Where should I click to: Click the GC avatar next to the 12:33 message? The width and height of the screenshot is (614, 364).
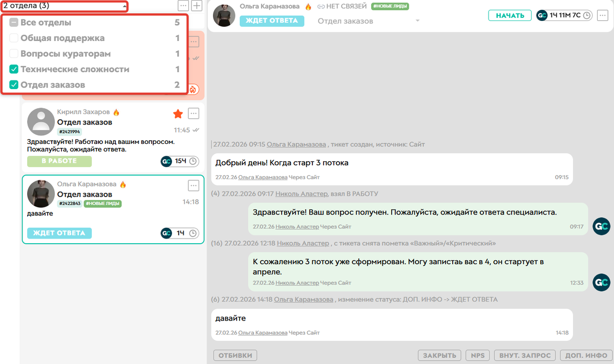[602, 283]
